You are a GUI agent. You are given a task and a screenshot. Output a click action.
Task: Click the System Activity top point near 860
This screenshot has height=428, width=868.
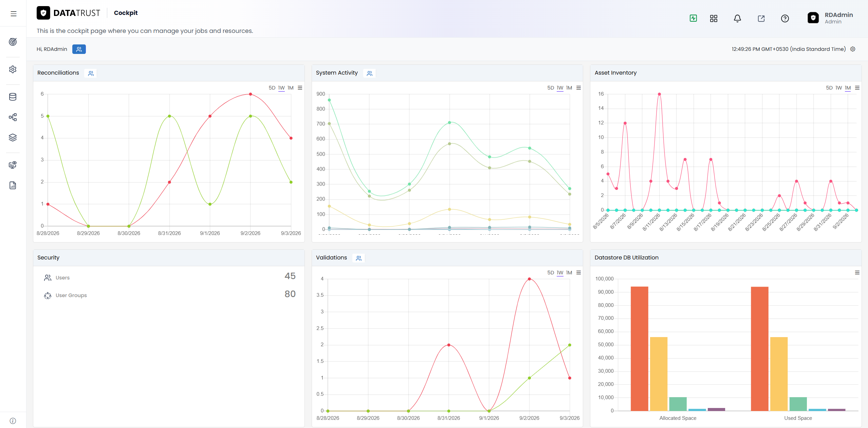point(329,100)
